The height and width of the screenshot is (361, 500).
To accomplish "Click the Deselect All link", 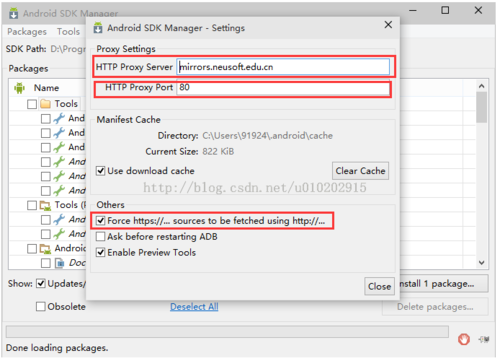I will (194, 307).
